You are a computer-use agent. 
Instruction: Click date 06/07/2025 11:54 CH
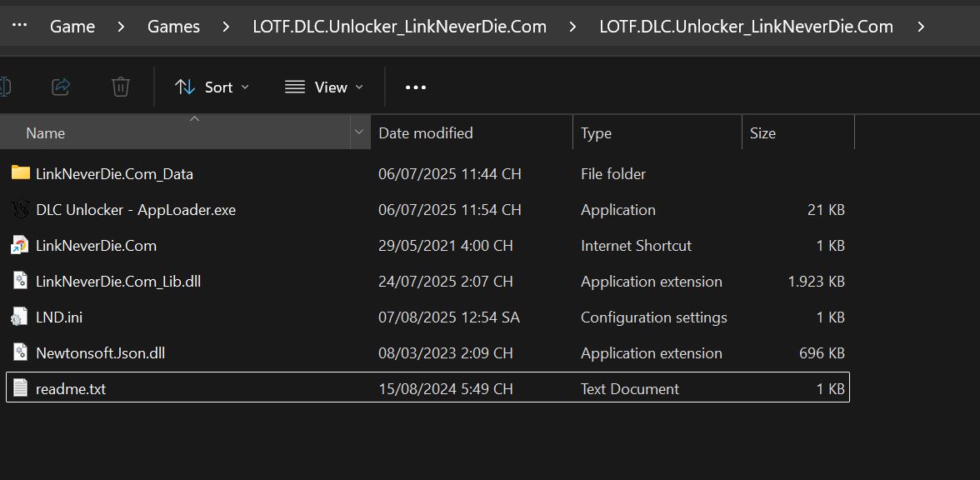click(x=450, y=210)
